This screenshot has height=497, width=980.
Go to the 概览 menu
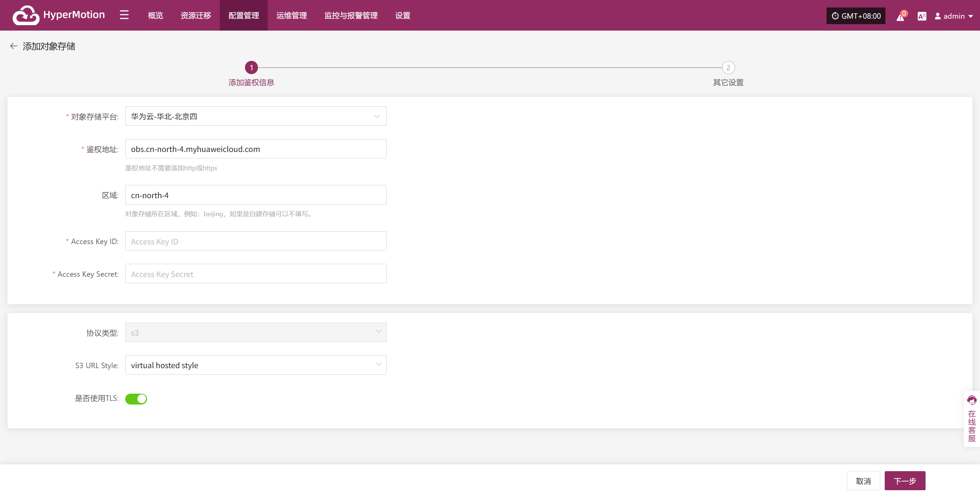click(x=155, y=16)
